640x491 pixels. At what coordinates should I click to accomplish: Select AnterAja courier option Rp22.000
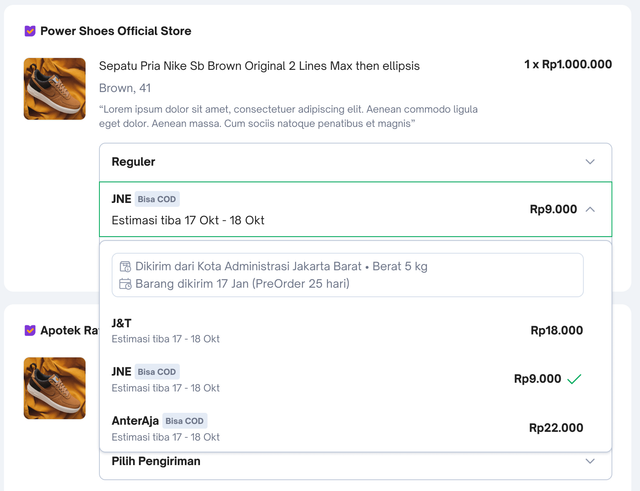[x=347, y=429]
